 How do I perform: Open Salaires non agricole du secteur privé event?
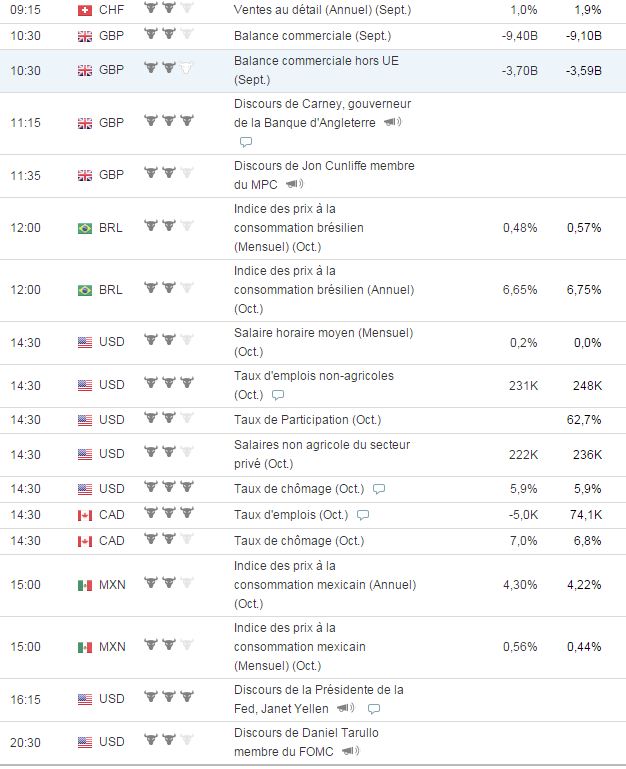pos(322,454)
